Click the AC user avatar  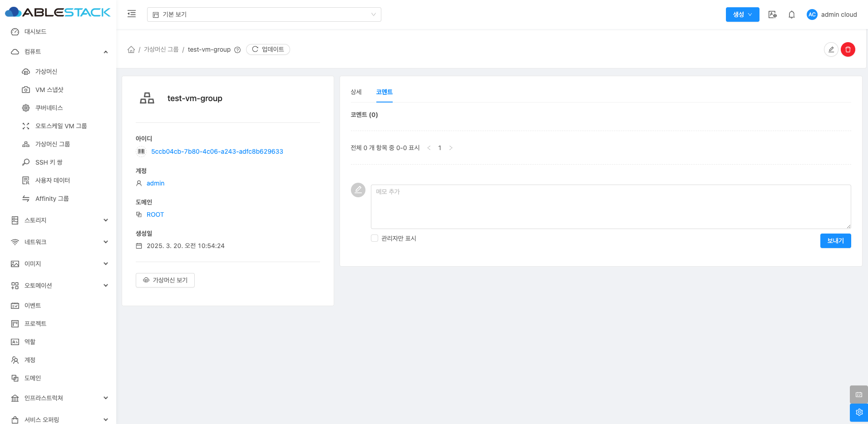pyautogui.click(x=812, y=15)
